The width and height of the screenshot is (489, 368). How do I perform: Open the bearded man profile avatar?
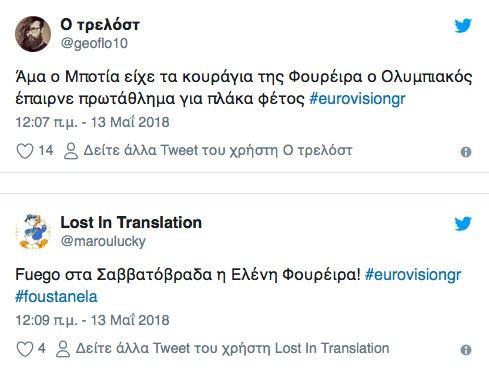coord(33,34)
